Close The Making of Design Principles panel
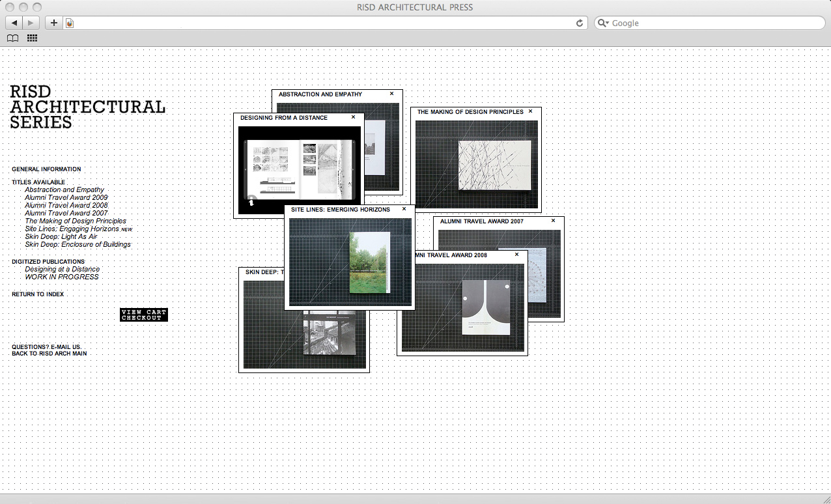 pos(530,111)
